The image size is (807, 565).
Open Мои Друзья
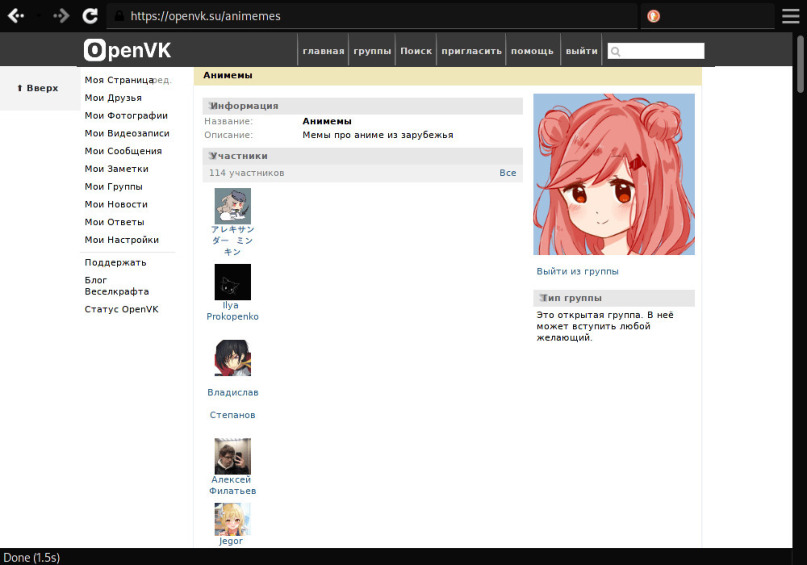pyautogui.click(x=113, y=98)
